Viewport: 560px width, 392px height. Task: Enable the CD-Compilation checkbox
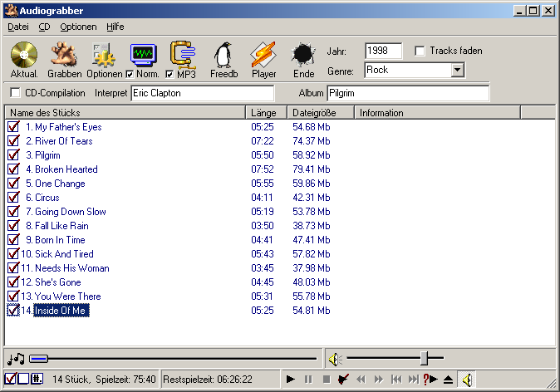[15, 93]
